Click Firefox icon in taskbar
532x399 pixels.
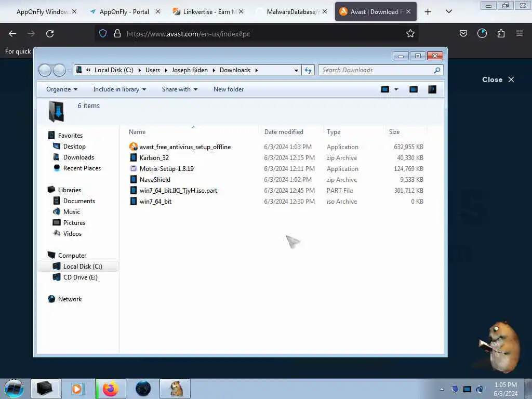tap(111, 389)
